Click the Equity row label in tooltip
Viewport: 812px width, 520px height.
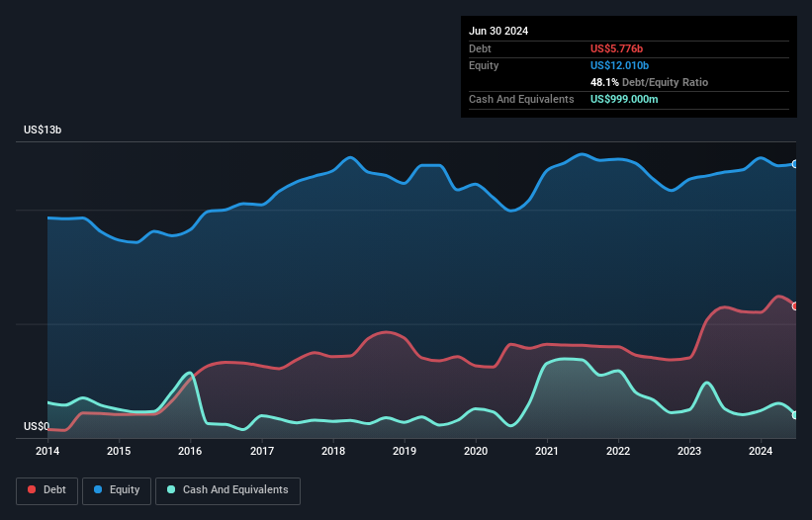pos(484,65)
